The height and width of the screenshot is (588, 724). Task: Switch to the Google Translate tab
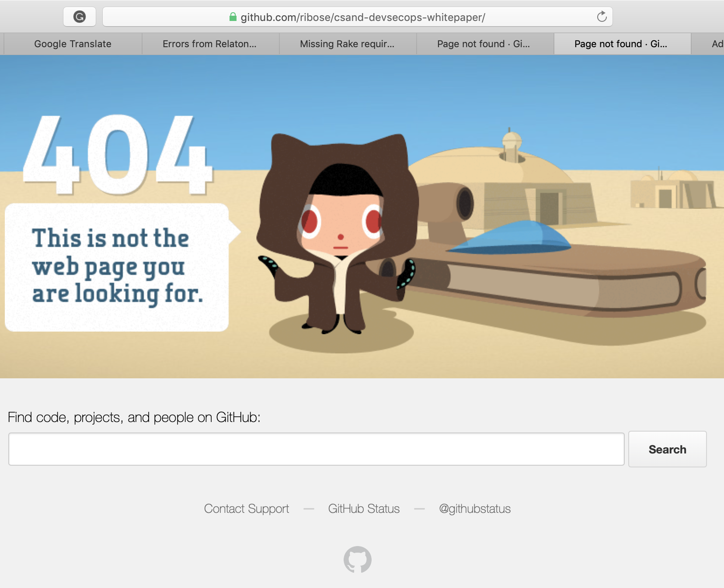coord(73,44)
